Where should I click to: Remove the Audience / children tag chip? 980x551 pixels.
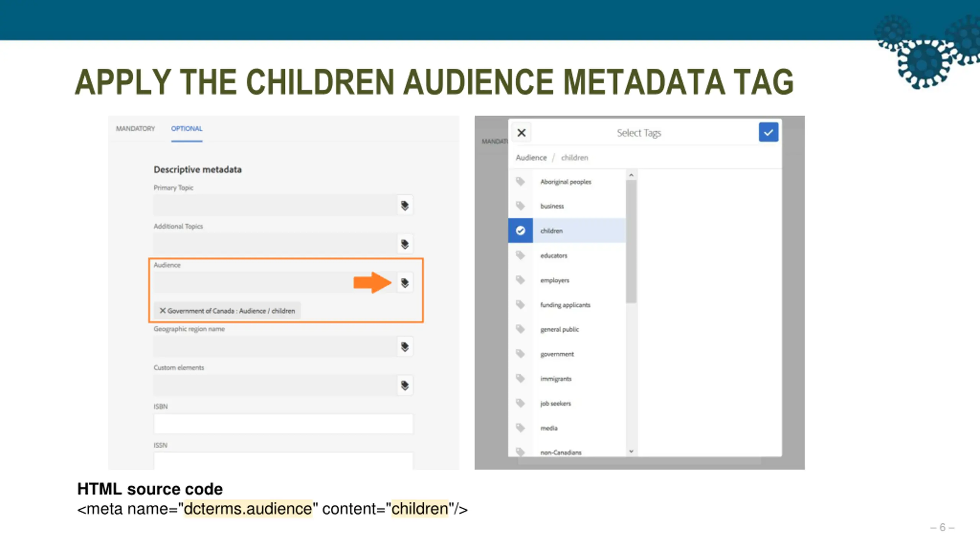point(163,310)
